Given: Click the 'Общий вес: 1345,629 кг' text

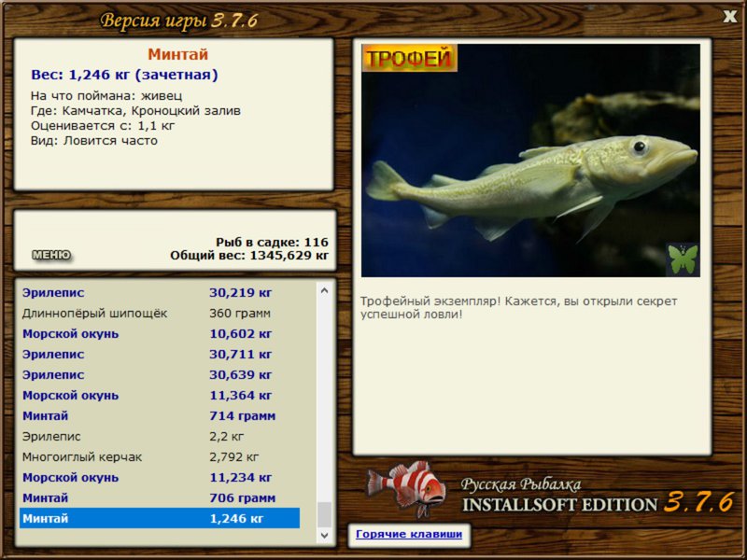Looking at the screenshot, I should 249,256.
